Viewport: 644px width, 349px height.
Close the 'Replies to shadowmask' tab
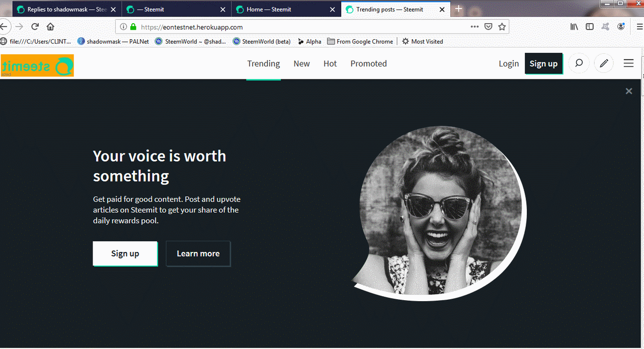(x=113, y=10)
